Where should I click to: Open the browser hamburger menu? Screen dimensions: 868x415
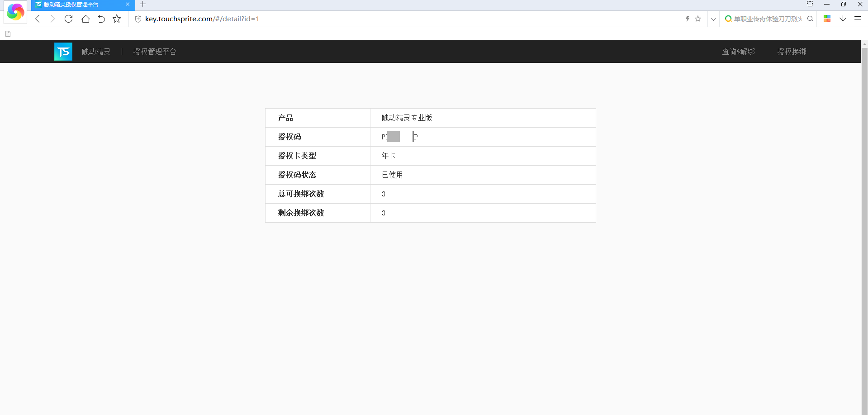tap(858, 19)
